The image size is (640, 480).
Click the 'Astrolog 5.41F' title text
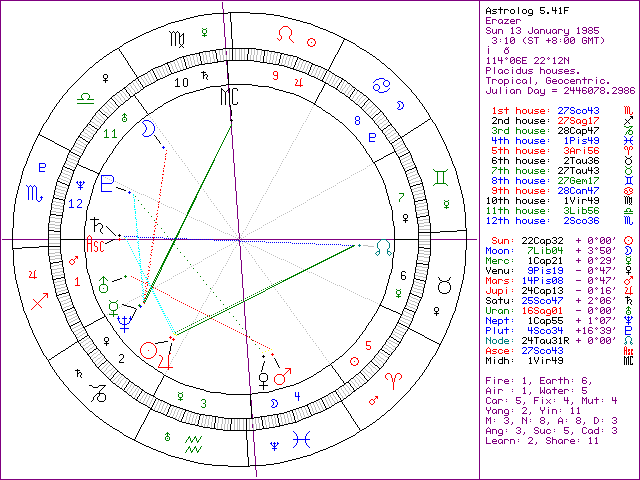point(521,9)
